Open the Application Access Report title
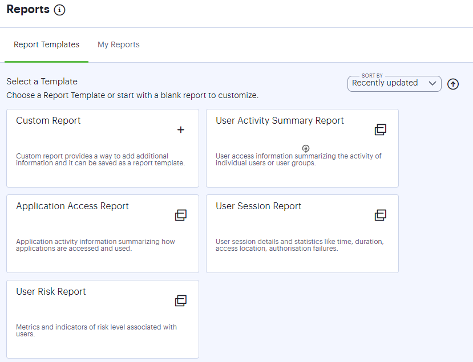This screenshot has height=362, width=473. (72, 206)
